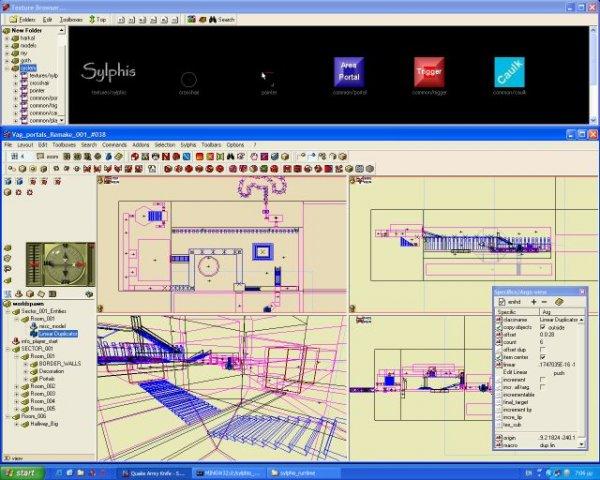
Task: Collapse the Sector_001_Entities tree node
Action: [x=7, y=312]
